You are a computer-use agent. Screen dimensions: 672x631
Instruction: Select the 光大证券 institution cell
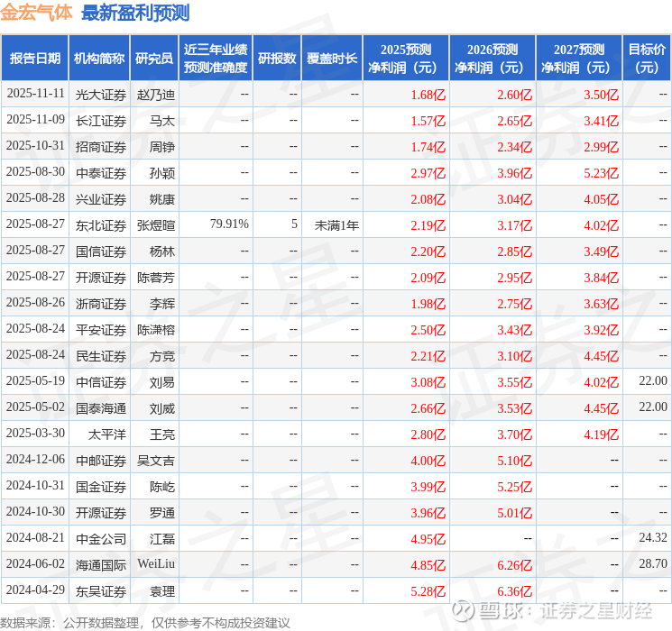[101, 95]
